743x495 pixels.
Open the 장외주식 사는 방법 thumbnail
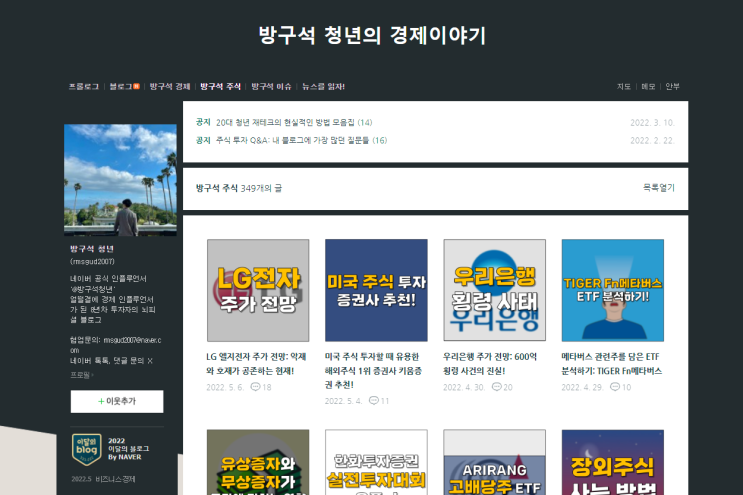pos(613,462)
